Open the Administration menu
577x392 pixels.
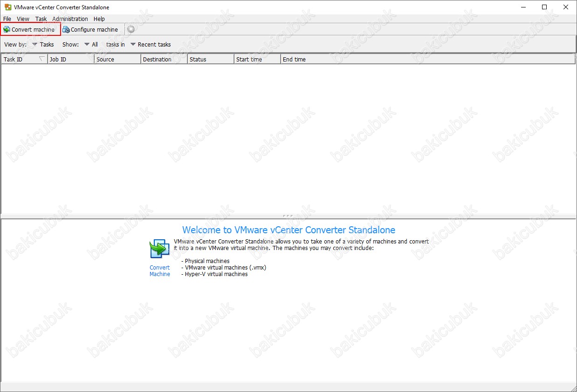pyautogui.click(x=70, y=19)
